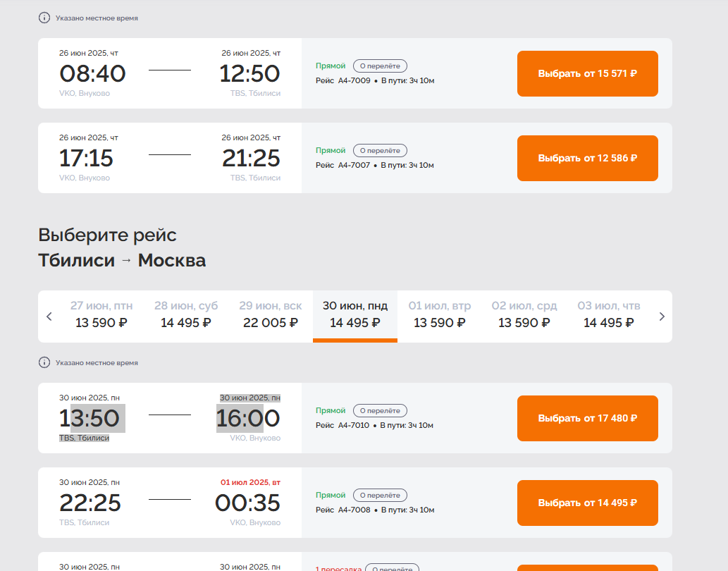Select the return flight from 14 495 ₽

587,503
